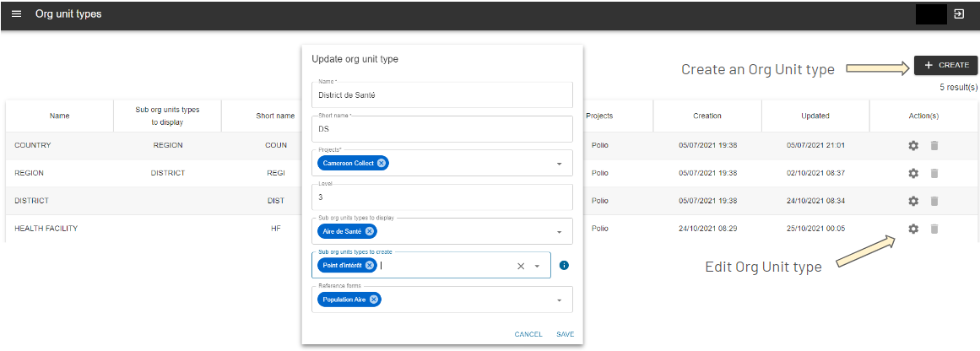This screenshot has width=980, height=351.
Task: Click the Short name column header
Action: (276, 116)
